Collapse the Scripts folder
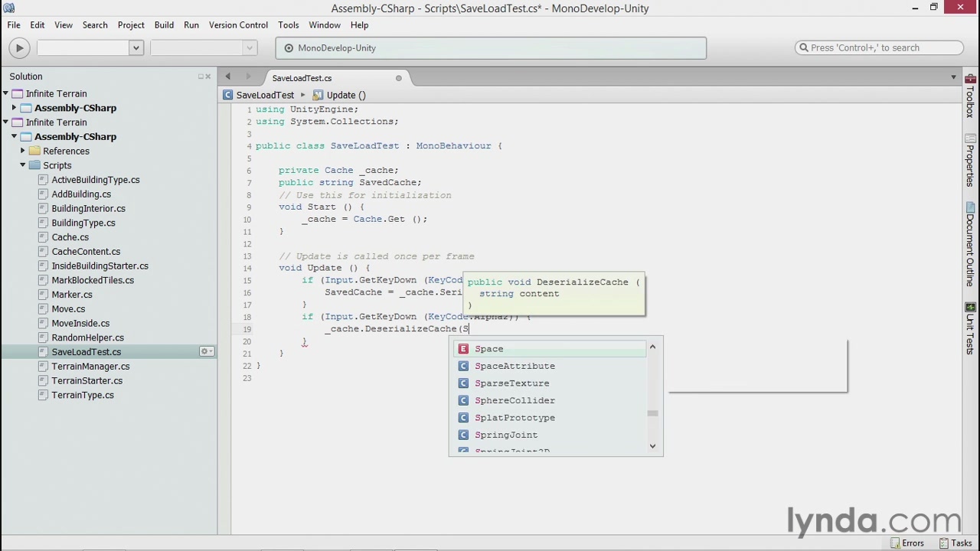The height and width of the screenshot is (551, 980). (x=23, y=165)
